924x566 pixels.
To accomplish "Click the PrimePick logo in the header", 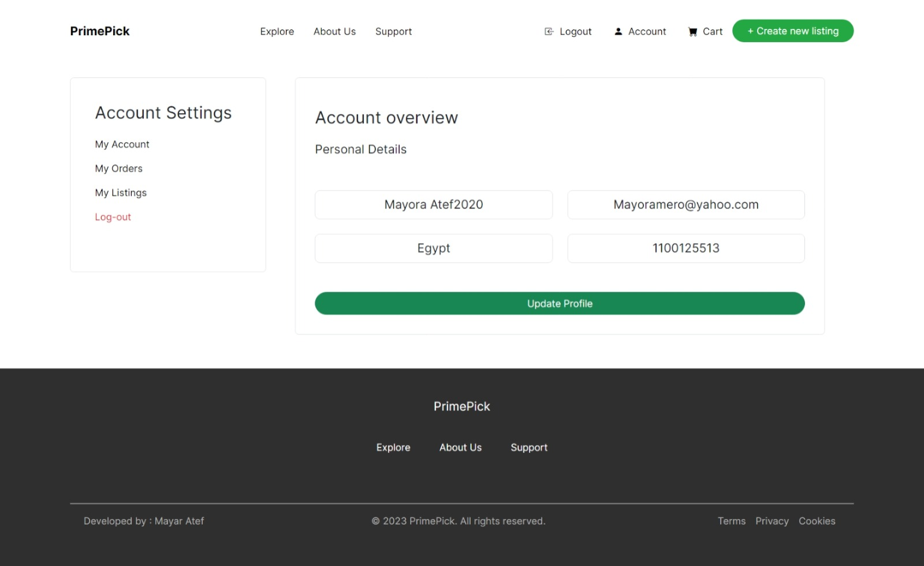I will (99, 31).
